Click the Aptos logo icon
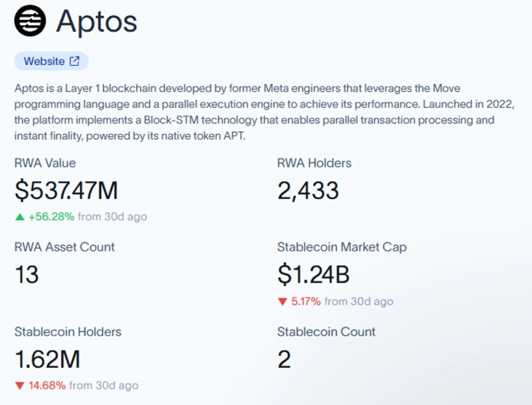The image size is (532, 405). (x=31, y=21)
